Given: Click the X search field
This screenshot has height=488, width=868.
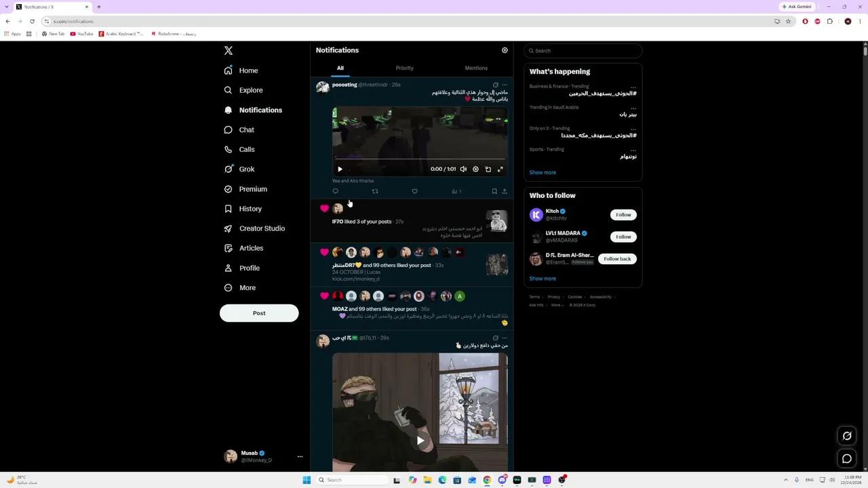Looking at the screenshot, I should [583, 51].
